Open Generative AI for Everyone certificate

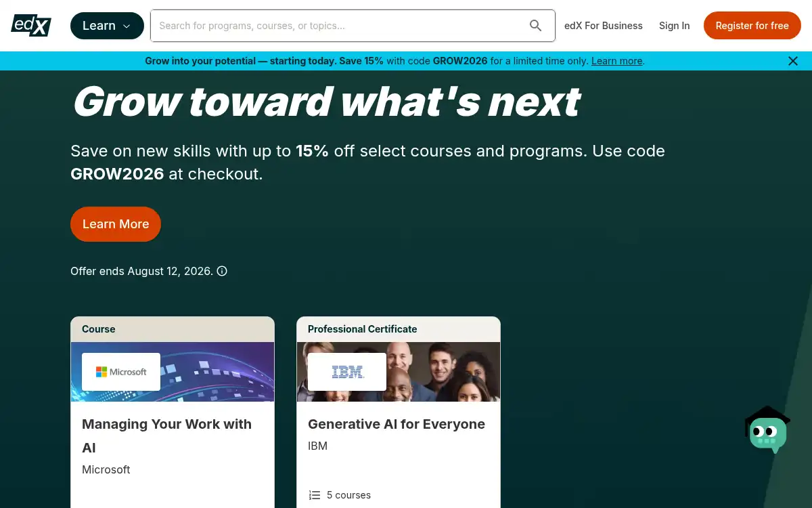(397, 424)
